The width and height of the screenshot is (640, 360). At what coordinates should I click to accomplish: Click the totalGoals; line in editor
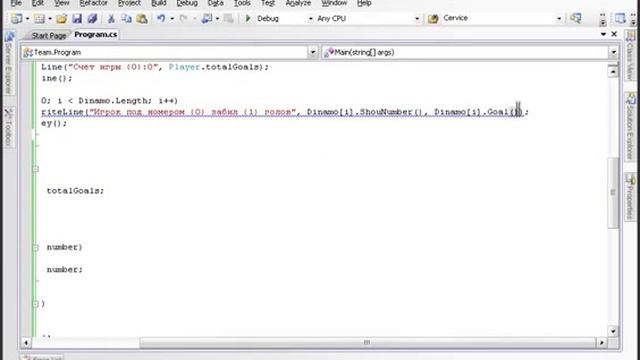75,191
